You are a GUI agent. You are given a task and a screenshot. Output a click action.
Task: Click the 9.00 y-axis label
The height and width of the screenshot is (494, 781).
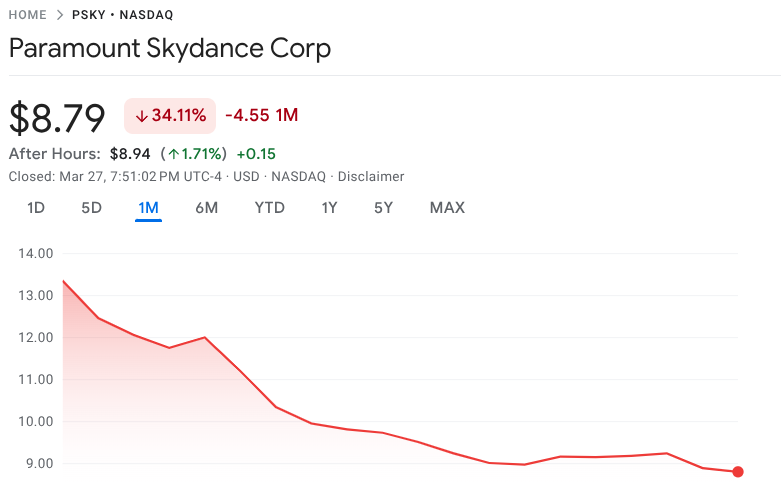(x=39, y=464)
